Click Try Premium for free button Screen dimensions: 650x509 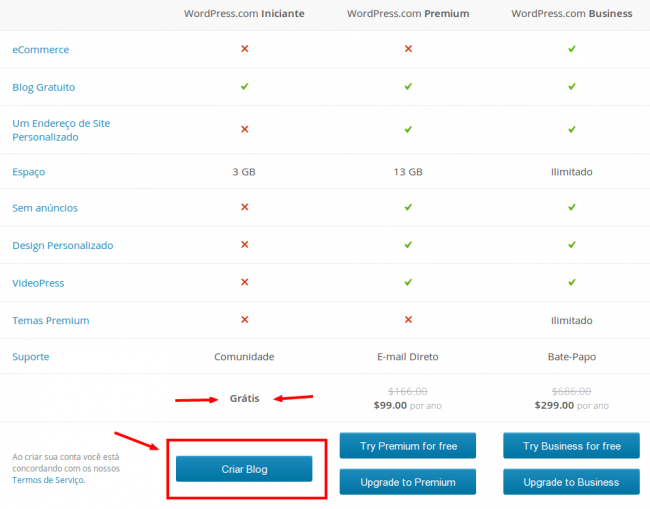[x=407, y=446]
